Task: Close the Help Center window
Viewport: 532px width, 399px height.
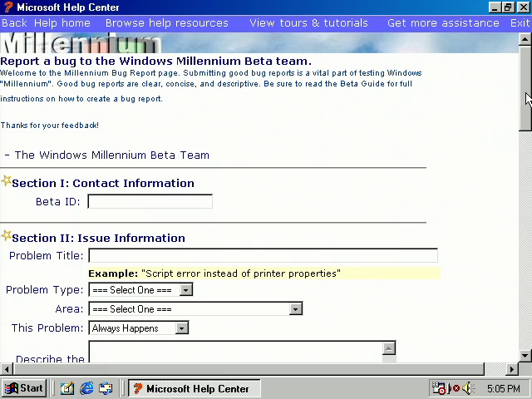Action: coord(523,7)
